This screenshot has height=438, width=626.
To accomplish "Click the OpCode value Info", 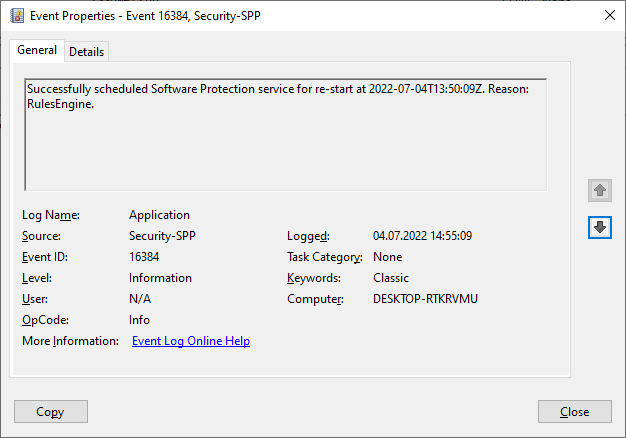I will pos(139,320).
